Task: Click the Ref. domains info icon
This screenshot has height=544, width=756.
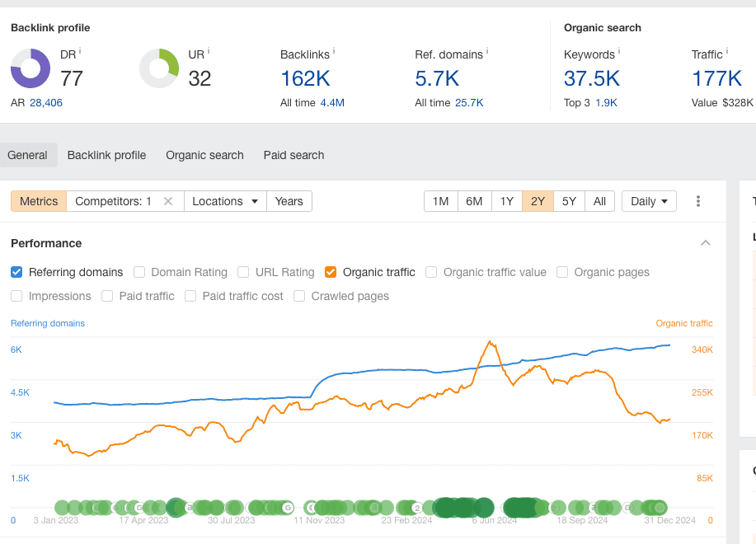Action: coord(487,51)
